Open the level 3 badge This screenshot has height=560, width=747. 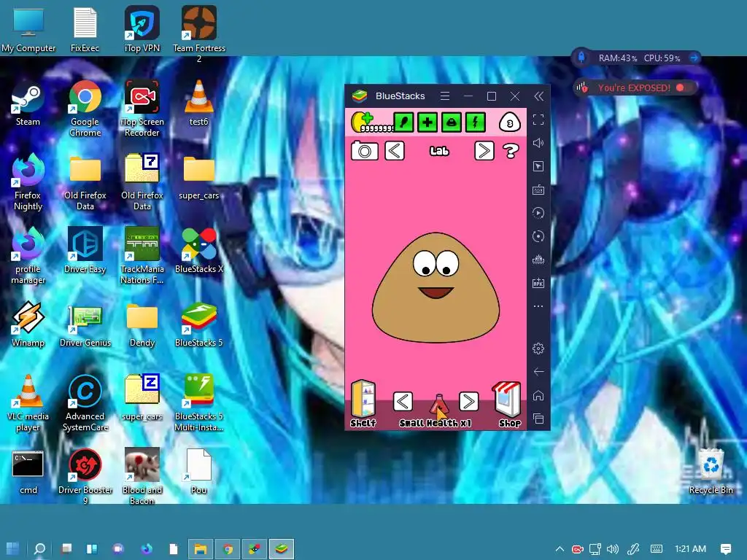(x=509, y=122)
